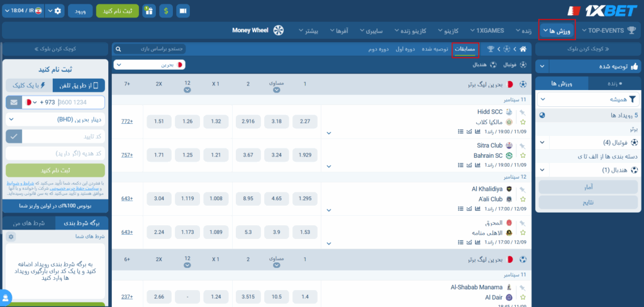This screenshot has height=307, width=644.
Task: Click the green dollar sign payments icon
Action: pyautogui.click(x=166, y=11)
